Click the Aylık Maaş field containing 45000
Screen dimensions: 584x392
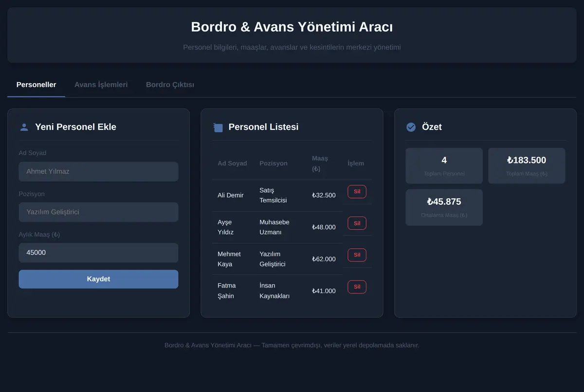[98, 253]
